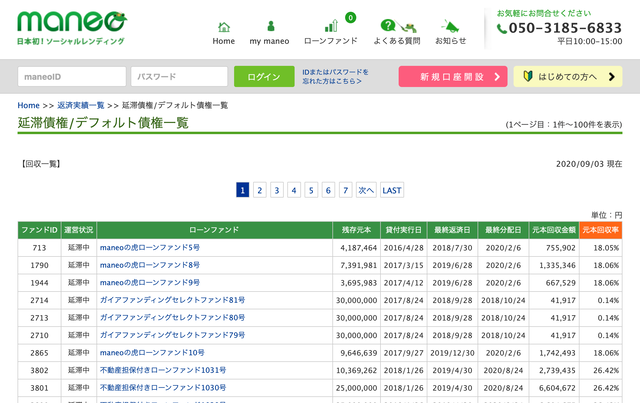This screenshot has height=403, width=640.
Task: Click the pink 新規口座開設 button
Action: 453,76
